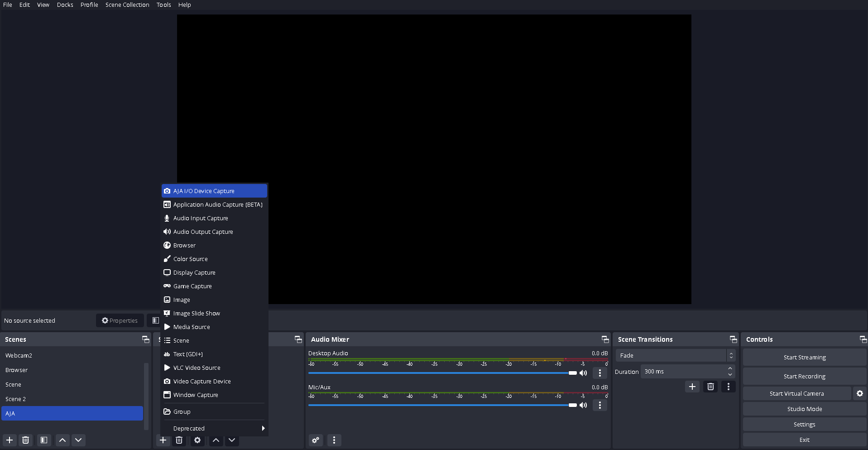
Task: Delete the selected transition with trash icon
Action: point(710,387)
